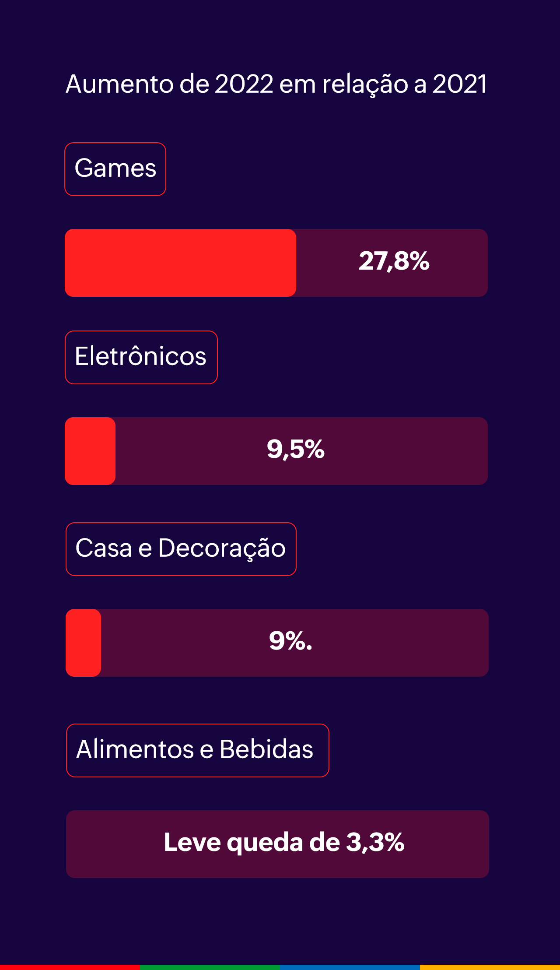560x970 pixels.
Task: Click the green strip at the bottom edge
Action: (210, 967)
